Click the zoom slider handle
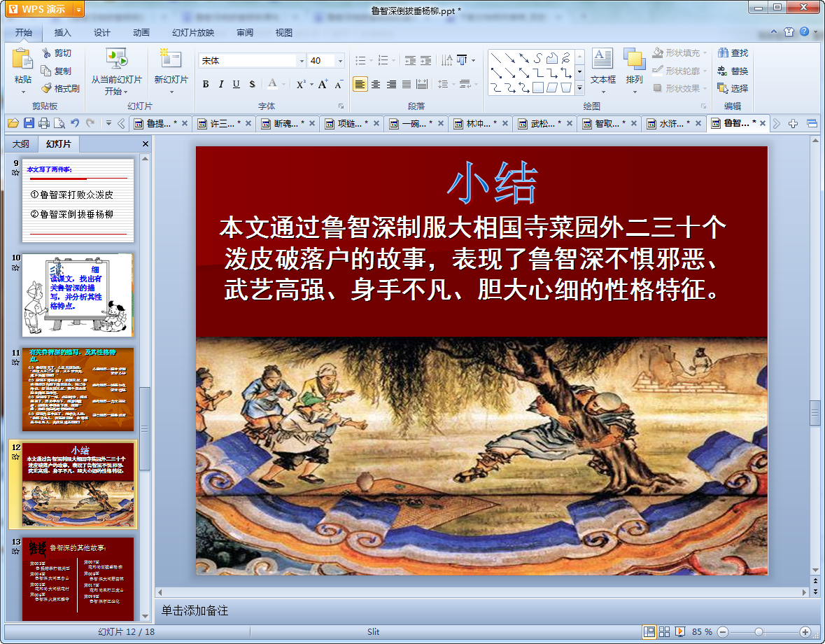This screenshot has width=825, height=644. (759, 631)
